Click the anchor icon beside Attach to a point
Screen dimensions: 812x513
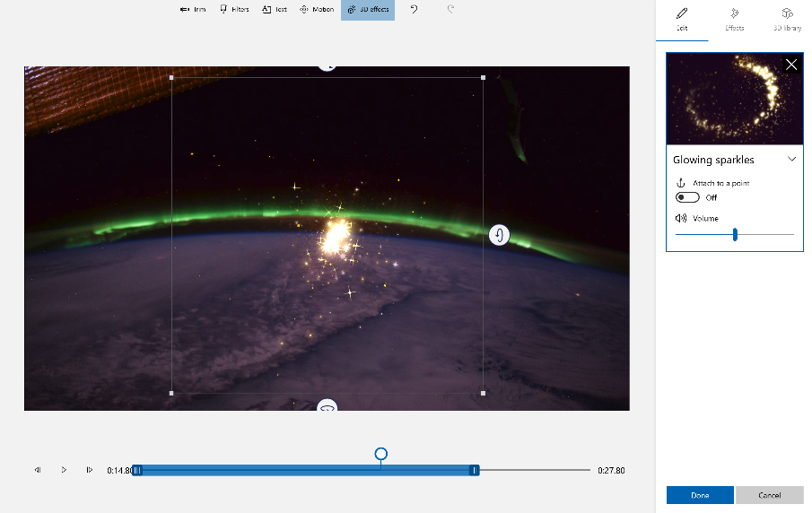(x=681, y=183)
